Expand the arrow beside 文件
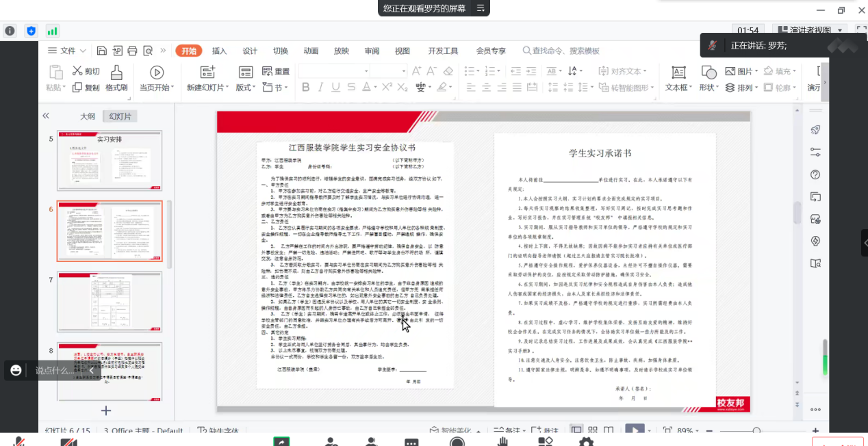The image size is (868, 446). click(x=83, y=51)
